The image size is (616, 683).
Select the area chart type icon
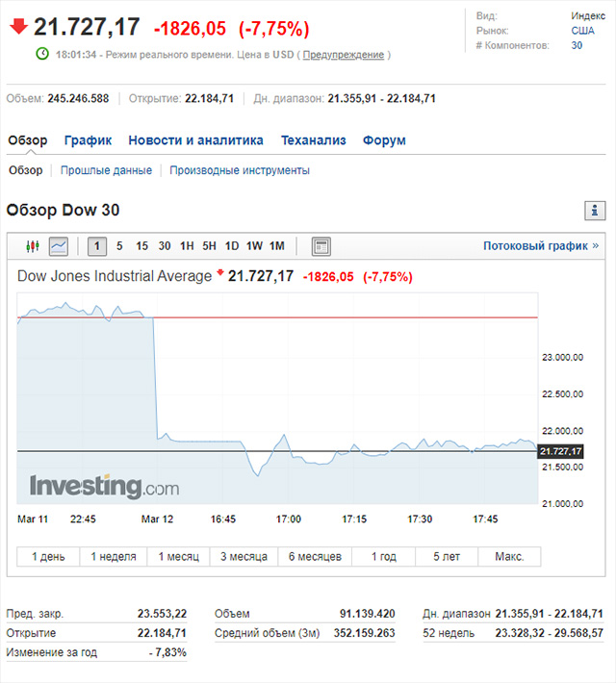(x=59, y=246)
